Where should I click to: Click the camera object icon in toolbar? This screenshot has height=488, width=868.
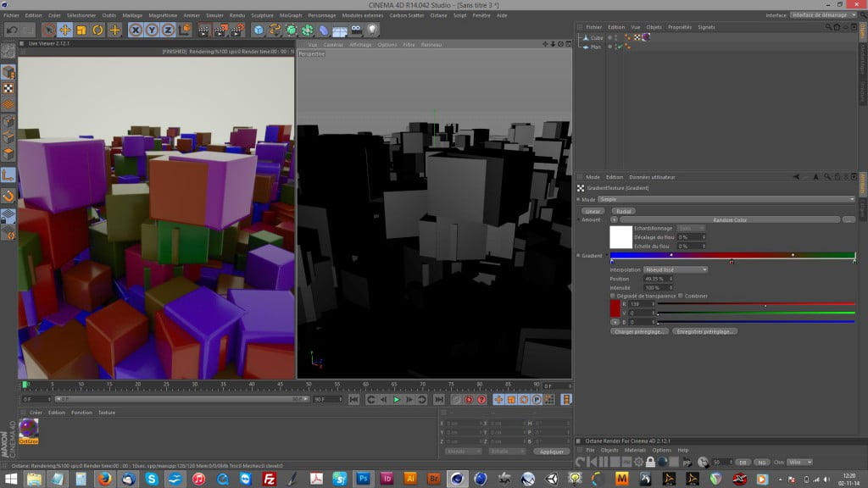click(356, 30)
